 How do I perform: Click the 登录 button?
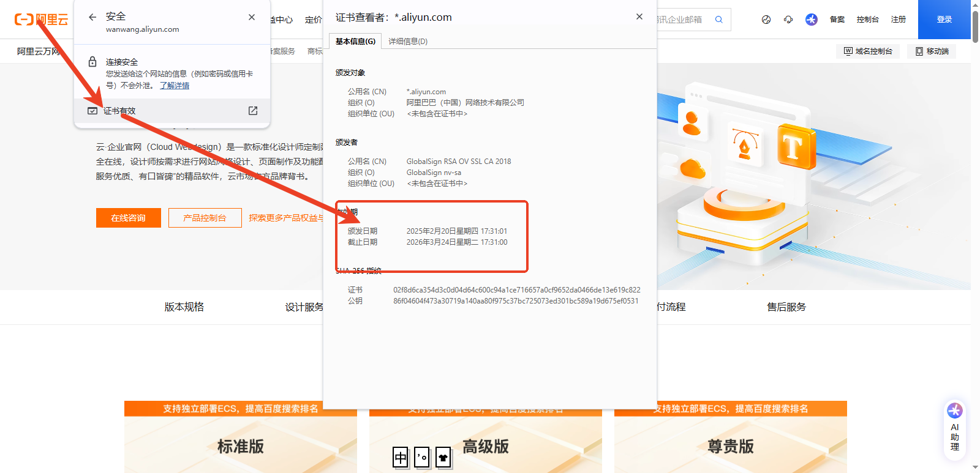(944, 20)
